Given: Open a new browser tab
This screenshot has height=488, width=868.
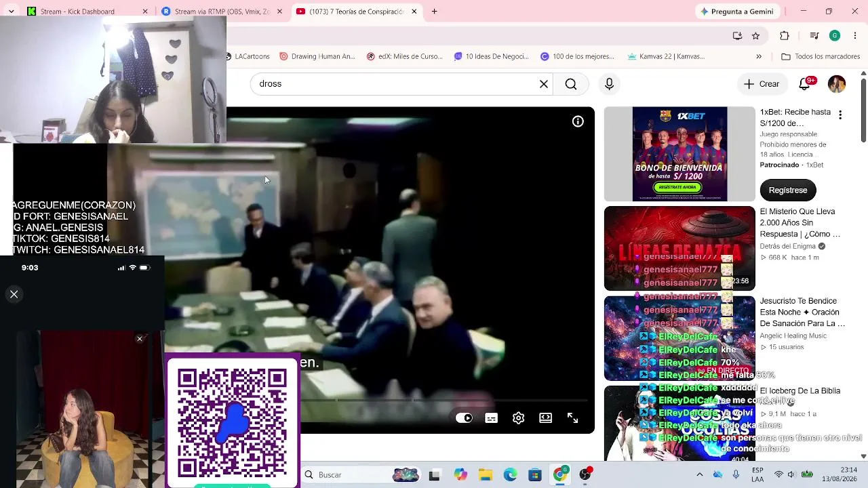Looking at the screenshot, I should coord(434,12).
